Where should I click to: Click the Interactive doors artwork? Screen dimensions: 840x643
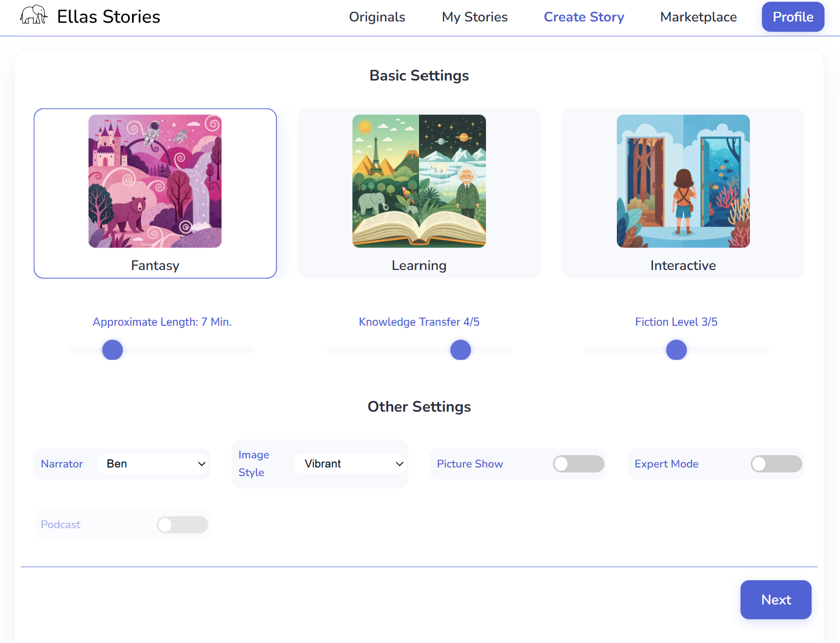point(683,181)
